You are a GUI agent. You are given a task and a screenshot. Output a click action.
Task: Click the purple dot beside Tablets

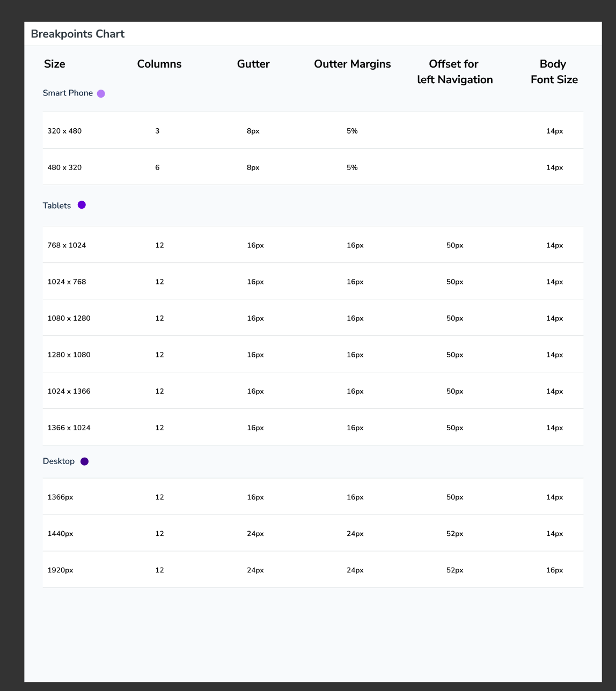point(82,205)
